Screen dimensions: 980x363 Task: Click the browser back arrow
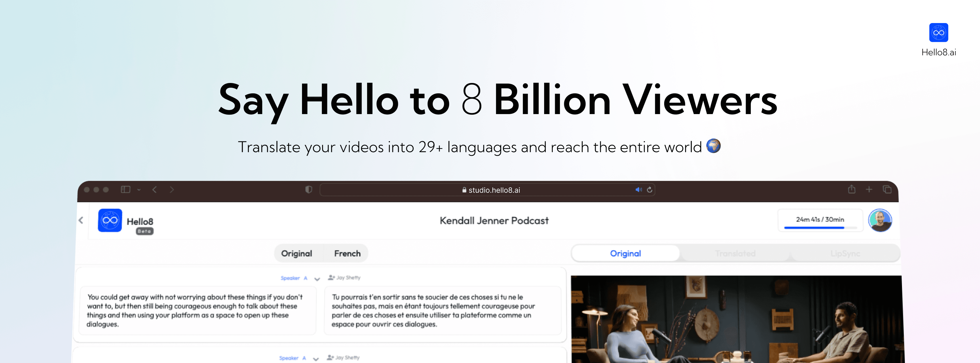point(154,190)
